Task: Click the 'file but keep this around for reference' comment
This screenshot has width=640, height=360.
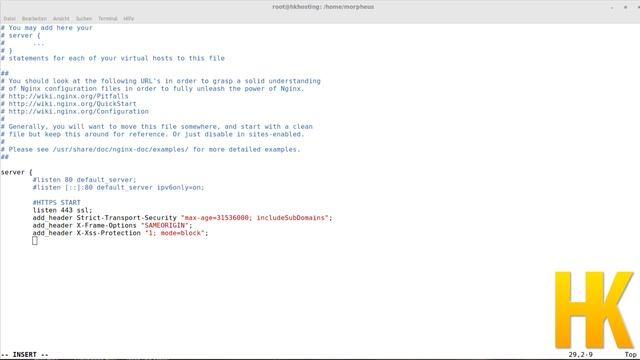Action: pos(153,134)
